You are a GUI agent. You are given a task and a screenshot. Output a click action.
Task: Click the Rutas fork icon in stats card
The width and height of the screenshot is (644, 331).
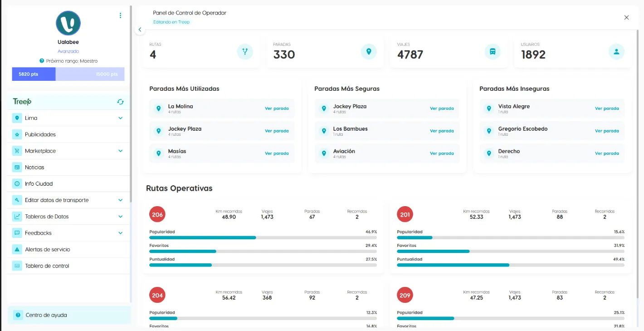[x=245, y=52]
